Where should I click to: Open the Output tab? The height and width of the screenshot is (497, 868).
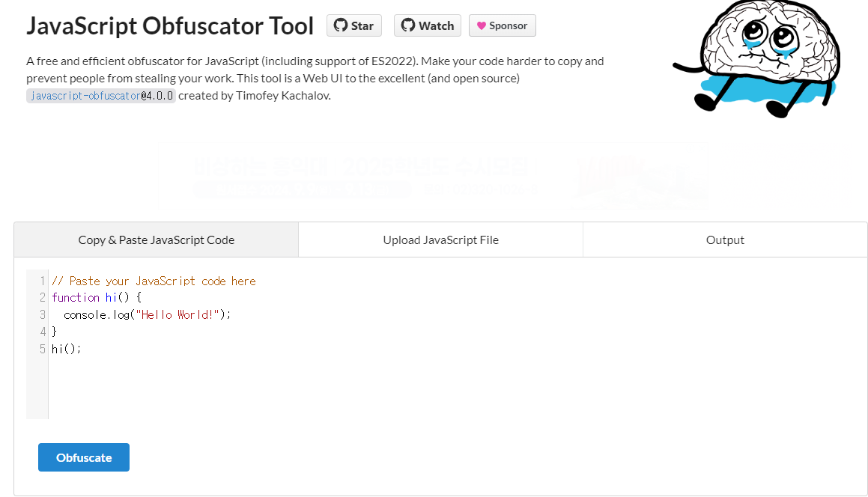pos(725,240)
